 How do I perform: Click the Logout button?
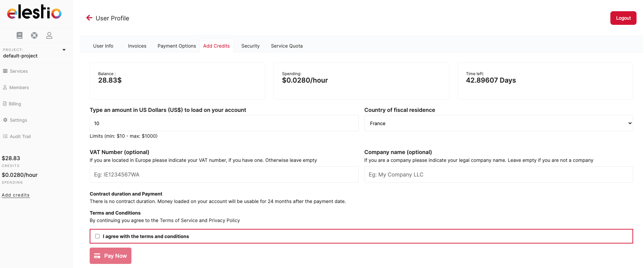(x=623, y=18)
